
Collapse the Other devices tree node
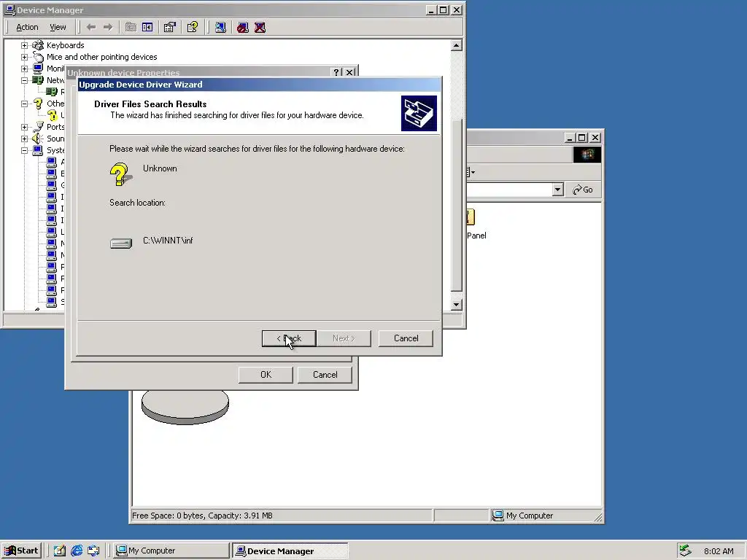(24, 104)
